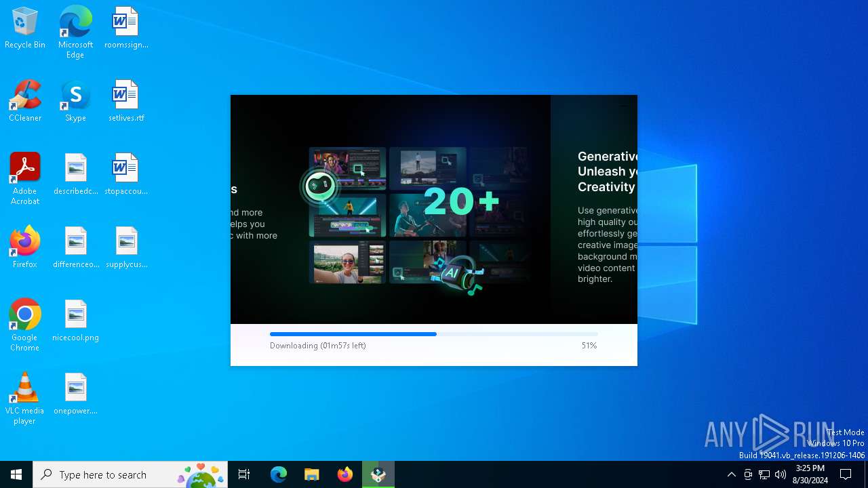Click the Generative Unleash Creativity heading
The image size is (868, 488).
(607, 171)
